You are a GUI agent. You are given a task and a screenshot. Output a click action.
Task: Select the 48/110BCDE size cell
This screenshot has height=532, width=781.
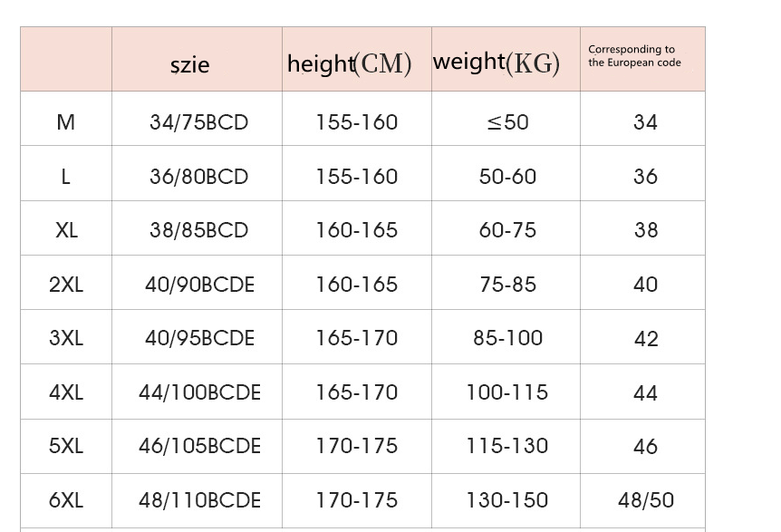[199, 500]
